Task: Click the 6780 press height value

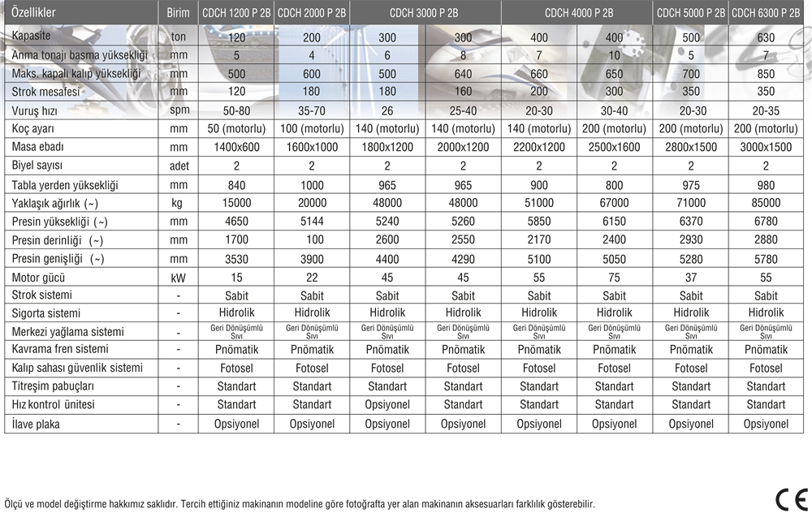Action: click(766, 222)
